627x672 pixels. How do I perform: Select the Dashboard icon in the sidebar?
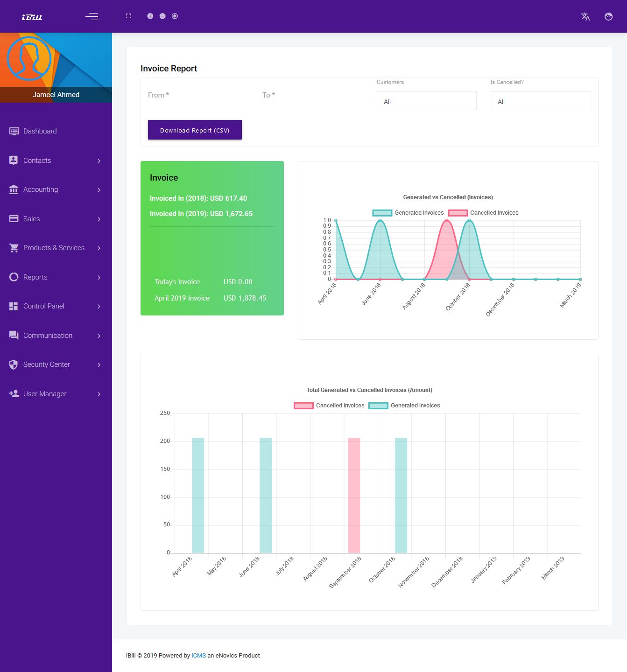14,131
